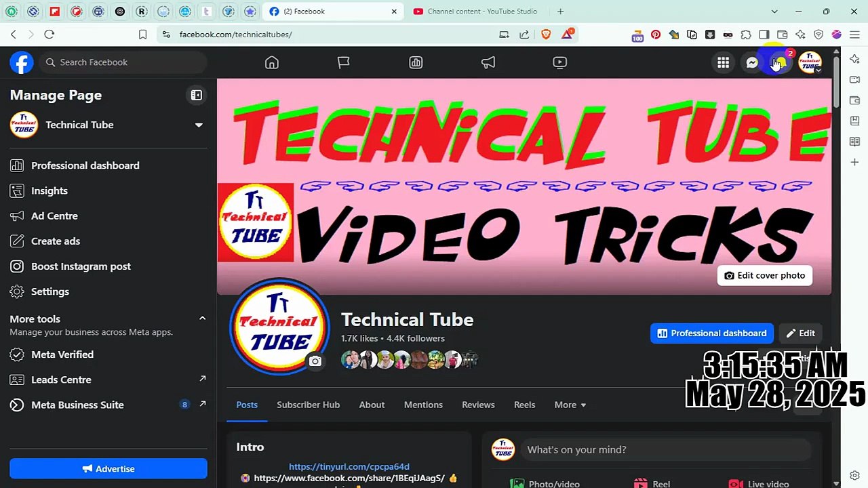The image size is (868, 488).
Task: Click the blue Professional dashboard button
Action: (712, 333)
